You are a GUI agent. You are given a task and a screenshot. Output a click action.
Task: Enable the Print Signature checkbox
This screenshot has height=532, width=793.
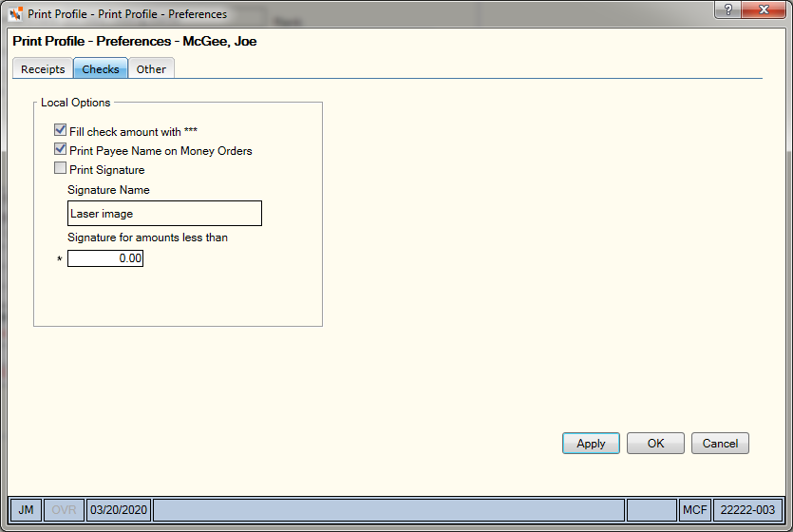tap(60, 168)
